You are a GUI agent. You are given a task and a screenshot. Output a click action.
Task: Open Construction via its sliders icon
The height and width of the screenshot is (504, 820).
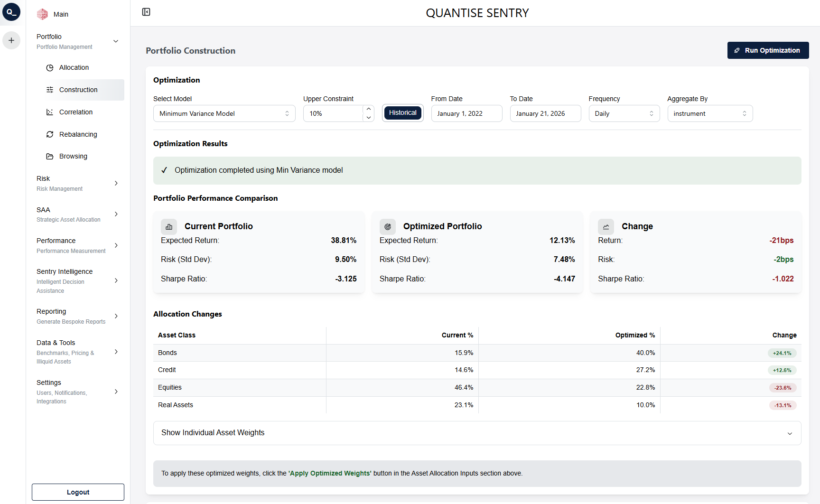[x=50, y=89]
